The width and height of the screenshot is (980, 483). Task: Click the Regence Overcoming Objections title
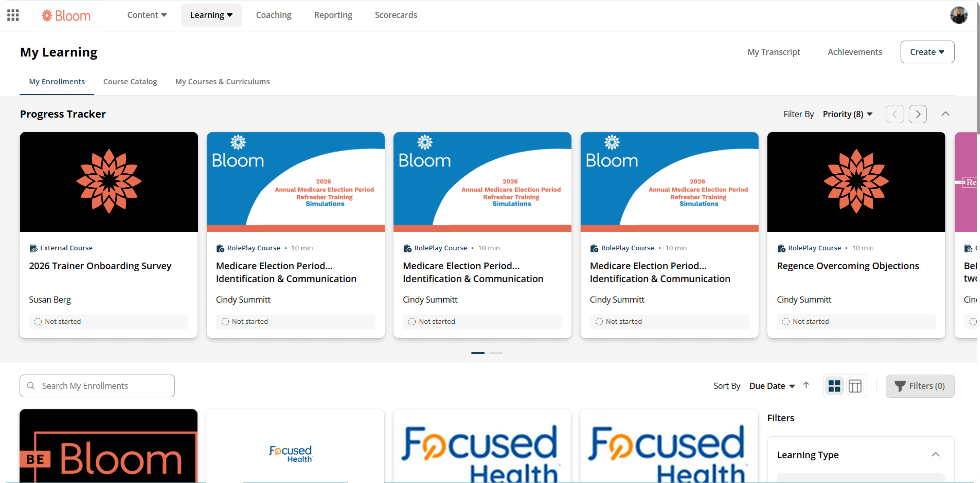tap(848, 266)
